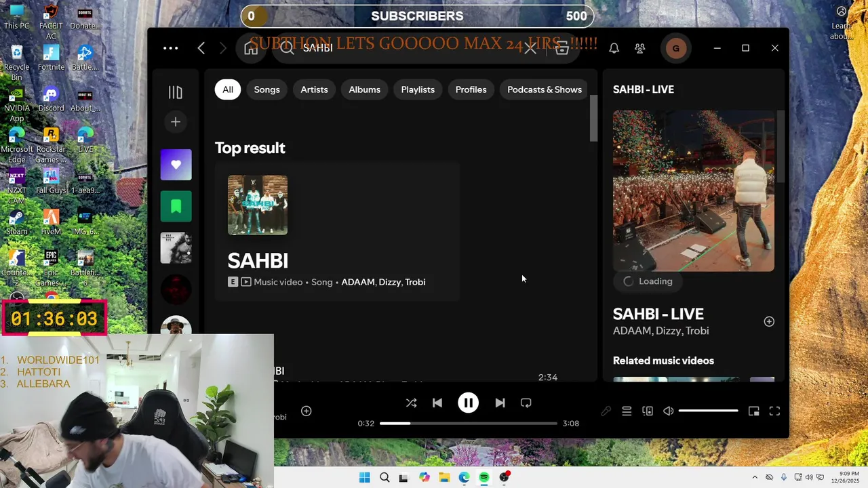The image size is (868, 488).
Task: Open grayscale album cover in sidebar
Action: (176, 248)
